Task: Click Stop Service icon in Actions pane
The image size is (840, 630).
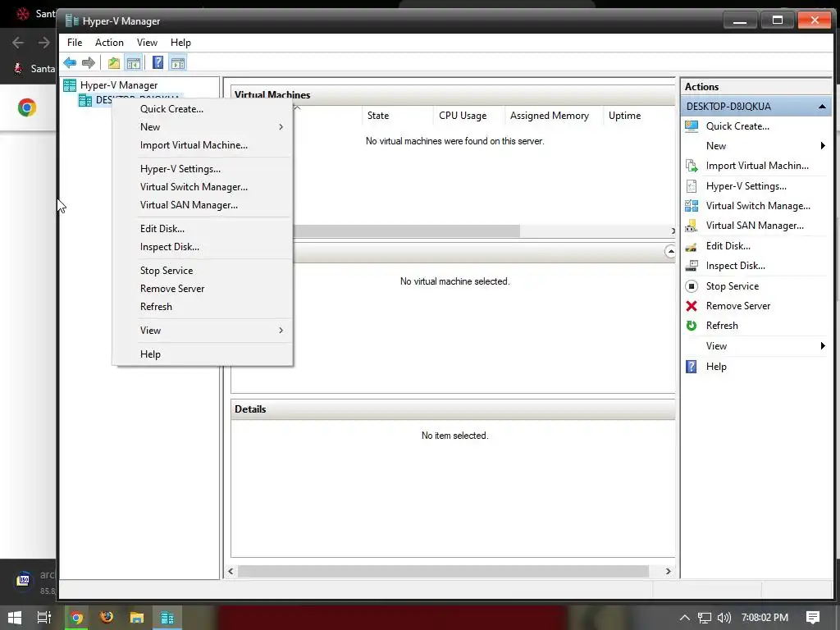Action: pos(692,286)
